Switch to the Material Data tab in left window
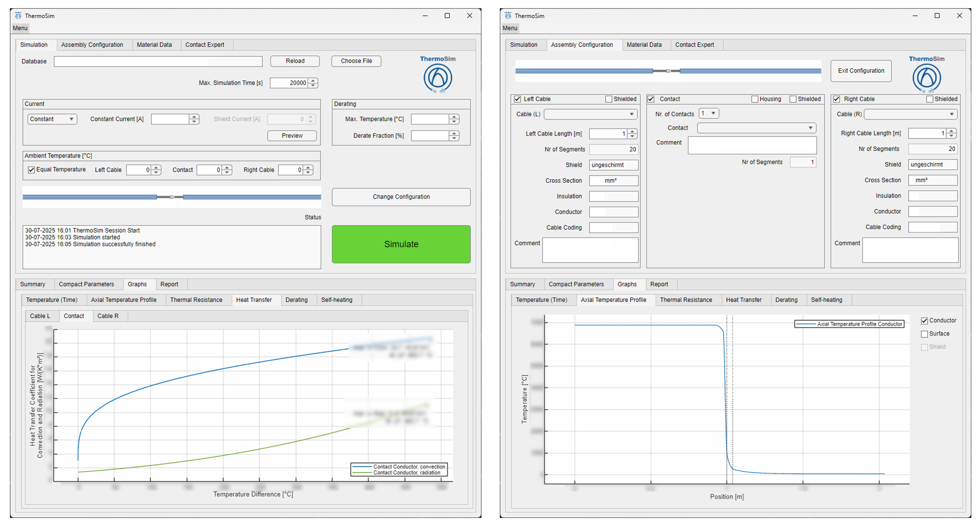This screenshot has height=527, width=980. [154, 45]
